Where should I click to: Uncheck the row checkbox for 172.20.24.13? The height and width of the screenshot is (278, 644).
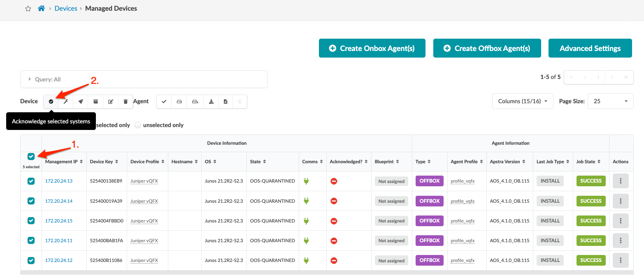[x=31, y=181]
